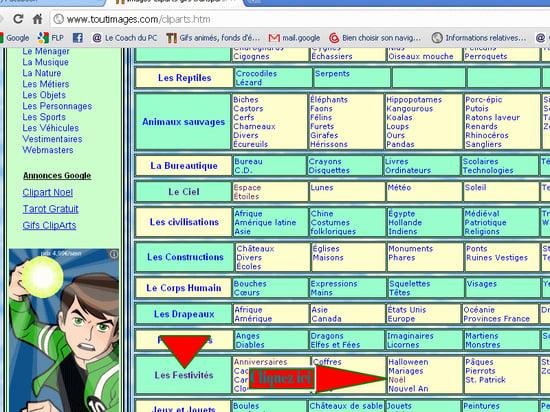Click the Clipart Noel ad link
This screenshot has height=412, width=550.
click(x=48, y=193)
